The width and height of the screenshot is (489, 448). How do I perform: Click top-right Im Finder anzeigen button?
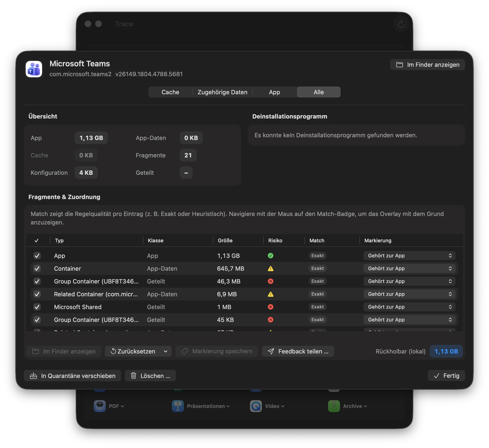click(x=428, y=65)
